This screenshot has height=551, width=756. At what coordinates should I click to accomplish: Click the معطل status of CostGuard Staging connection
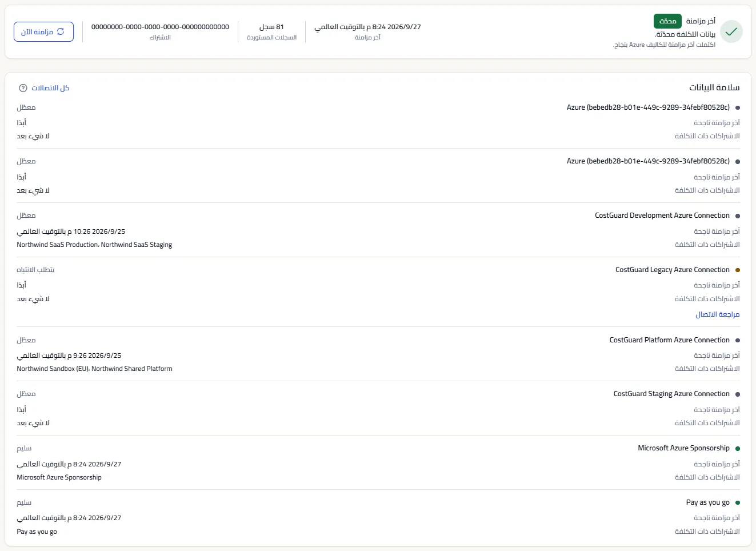tap(26, 394)
